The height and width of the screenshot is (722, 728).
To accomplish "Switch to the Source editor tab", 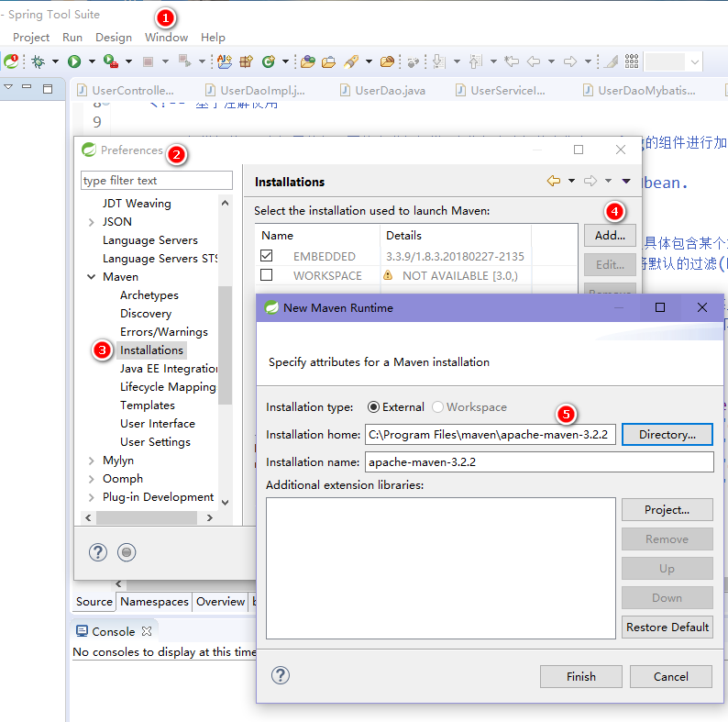I will (x=94, y=602).
